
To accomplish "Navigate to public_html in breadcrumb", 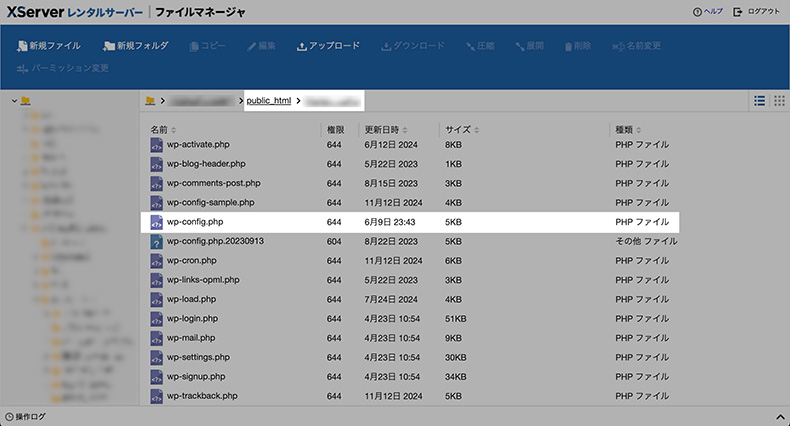I will [269, 101].
